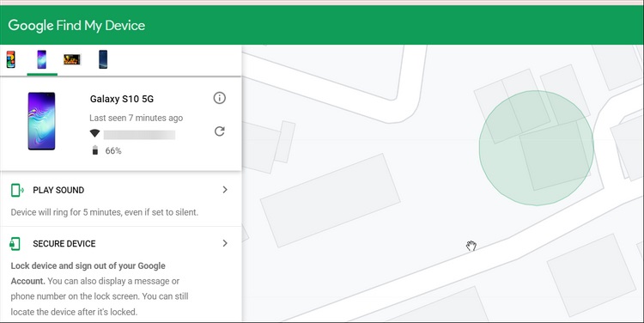Click the Galaxy S10 5G phone image
Screen dimensions: 644x323
coord(41,121)
